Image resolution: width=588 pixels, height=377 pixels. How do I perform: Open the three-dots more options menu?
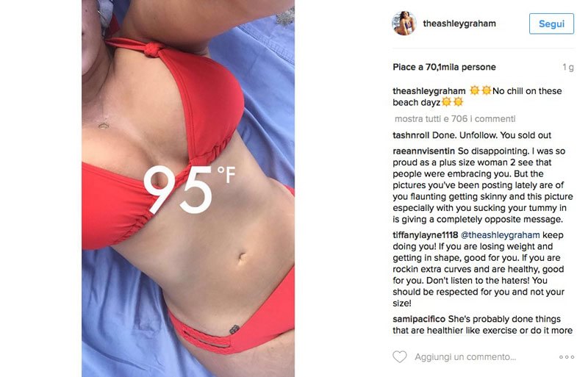[x=567, y=357]
